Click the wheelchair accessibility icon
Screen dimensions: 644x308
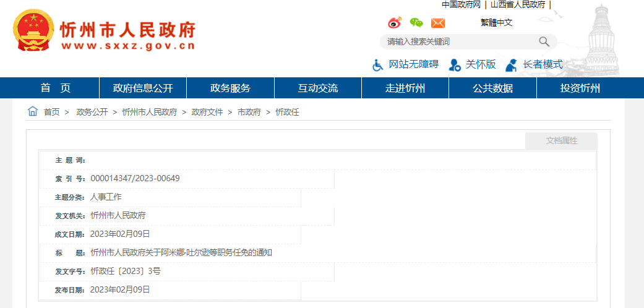[378, 65]
